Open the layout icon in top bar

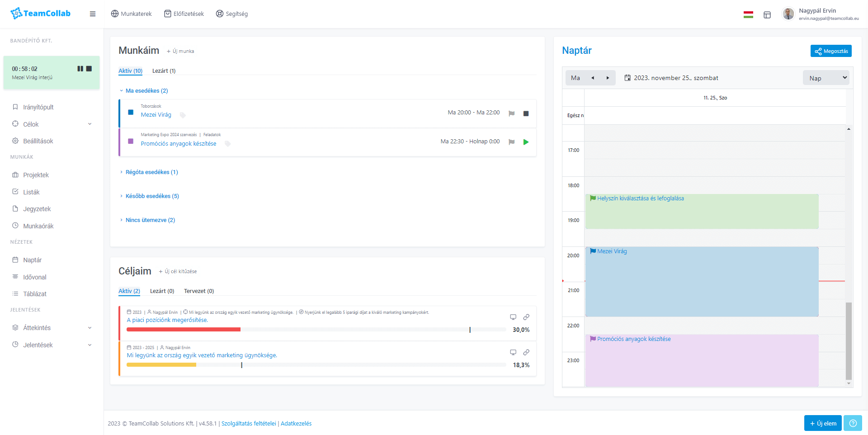click(767, 15)
